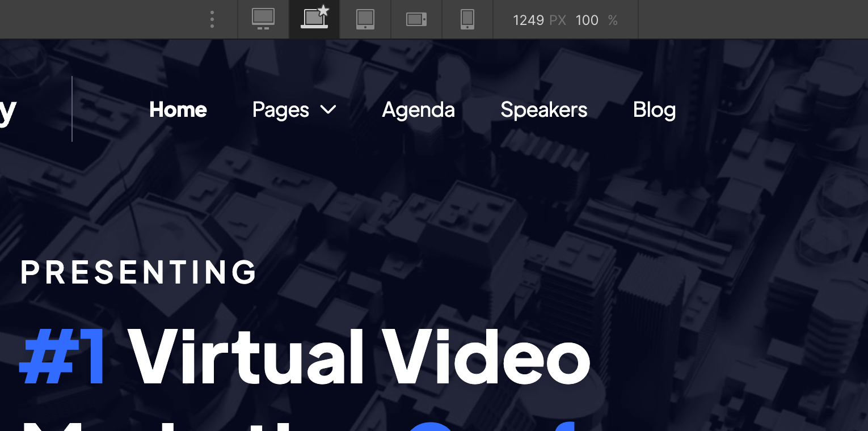Select the Mobile landscape breakpoint icon
Screen dimensions: 868x431
pos(416,19)
